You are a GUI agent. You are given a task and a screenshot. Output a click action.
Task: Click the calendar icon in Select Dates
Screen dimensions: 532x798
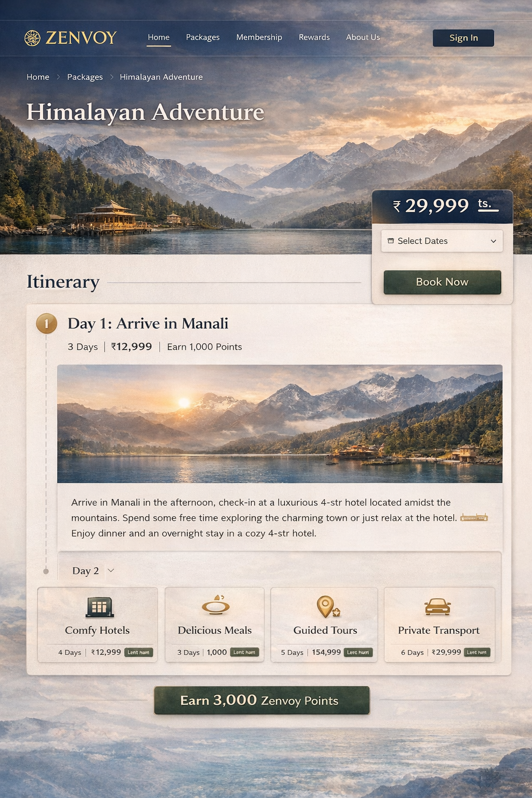click(x=391, y=241)
